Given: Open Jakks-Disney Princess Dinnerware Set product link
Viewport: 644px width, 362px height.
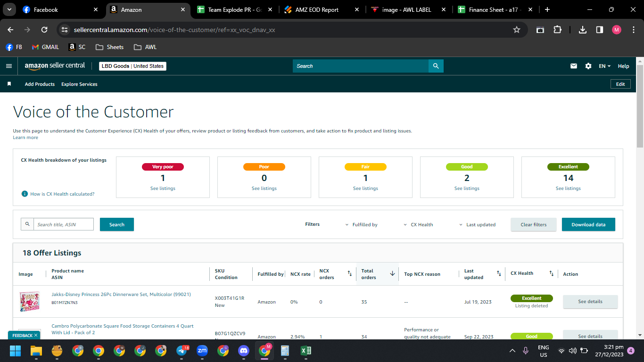Looking at the screenshot, I should 121,295.
